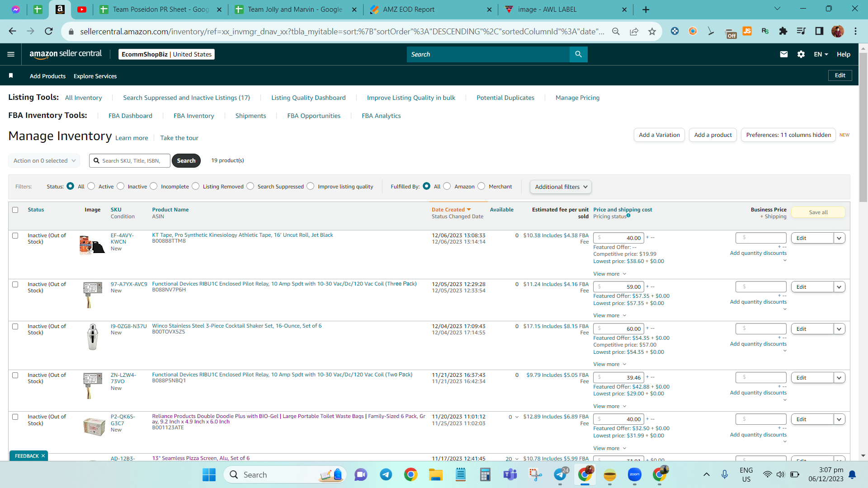The width and height of the screenshot is (868, 488).
Task: Click the Take the tour link
Action: pyautogui.click(x=179, y=138)
